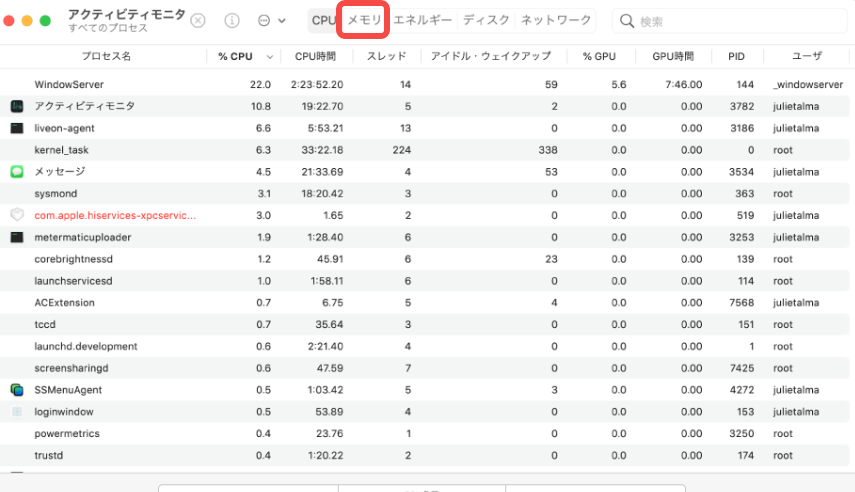Select the sysmond process row
This screenshot has width=855, height=492.
coord(425,194)
